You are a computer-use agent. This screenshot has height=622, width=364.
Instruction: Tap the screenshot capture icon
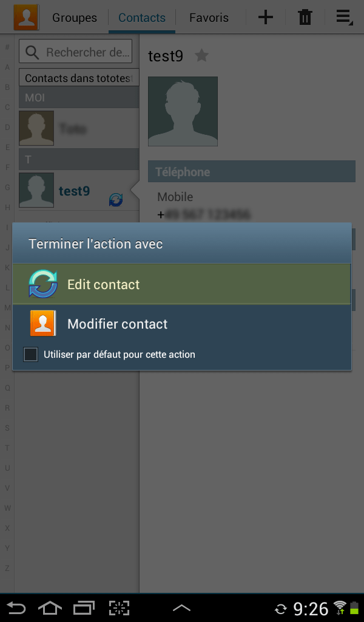point(120,607)
